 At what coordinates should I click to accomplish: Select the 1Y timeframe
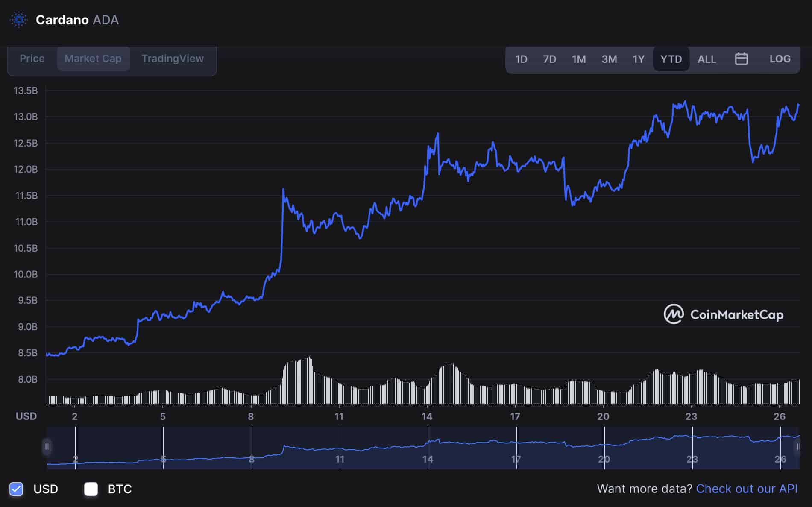pos(638,59)
